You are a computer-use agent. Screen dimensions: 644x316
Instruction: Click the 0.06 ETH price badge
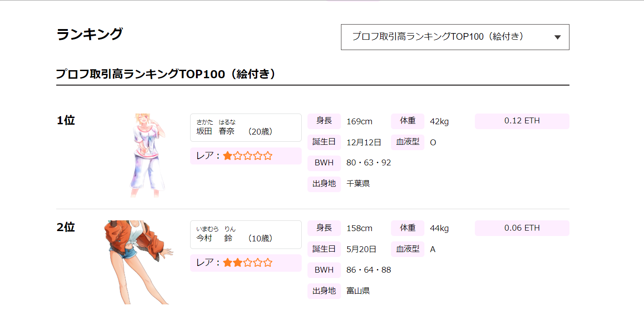point(522,228)
